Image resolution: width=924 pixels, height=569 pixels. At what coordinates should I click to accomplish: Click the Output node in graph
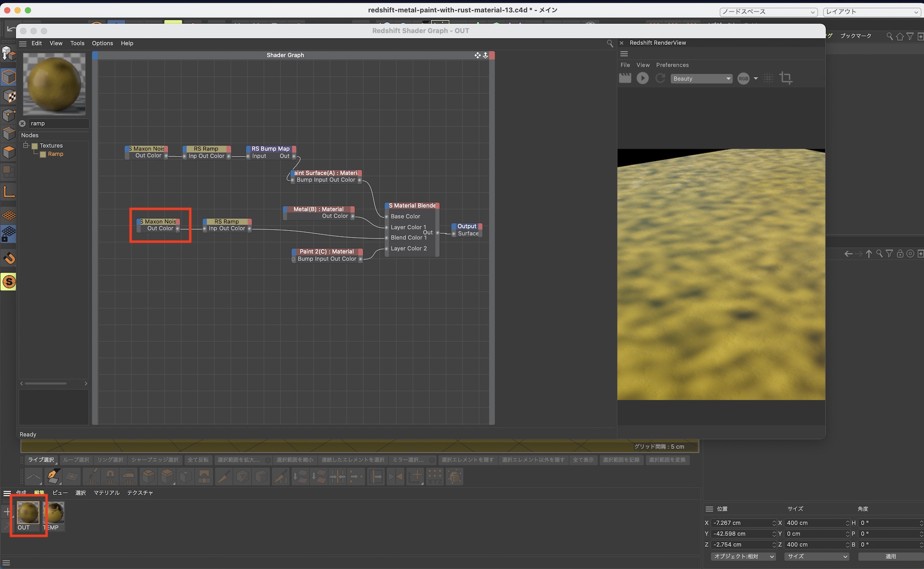click(x=467, y=226)
